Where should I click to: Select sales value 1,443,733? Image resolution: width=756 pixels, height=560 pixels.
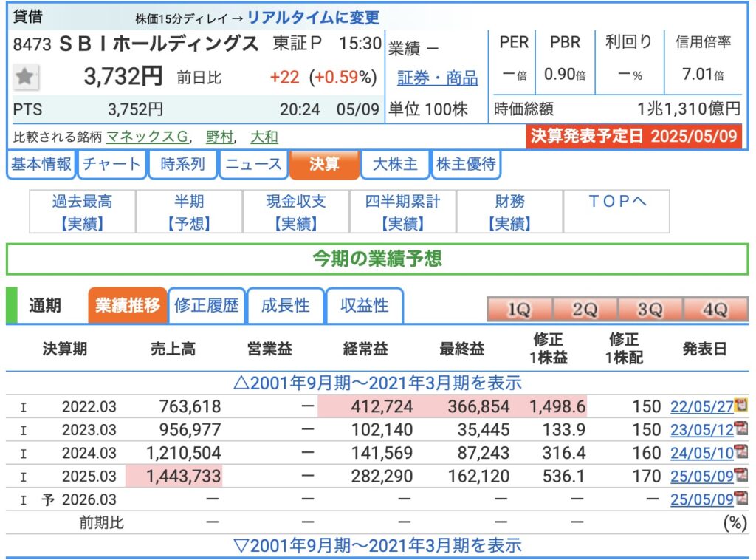click(183, 477)
